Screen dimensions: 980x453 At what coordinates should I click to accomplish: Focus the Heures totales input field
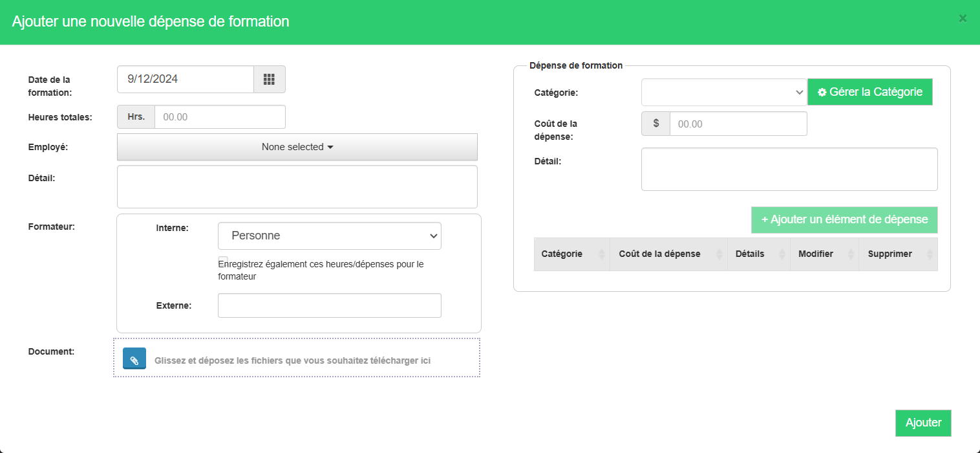tap(219, 117)
